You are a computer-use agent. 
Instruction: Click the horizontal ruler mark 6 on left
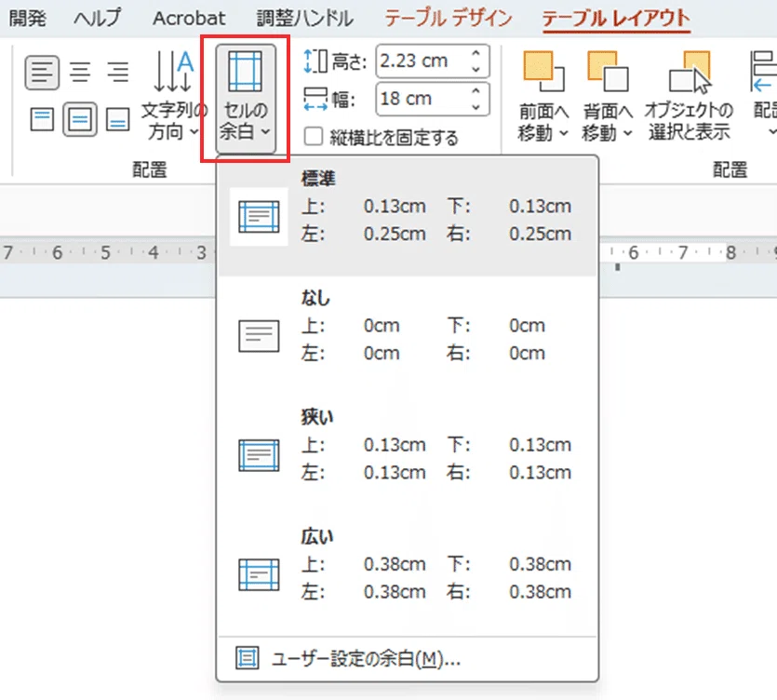click(58, 253)
